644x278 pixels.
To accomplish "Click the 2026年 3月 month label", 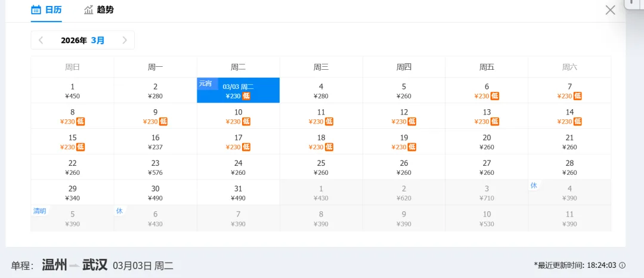I will [82, 41].
